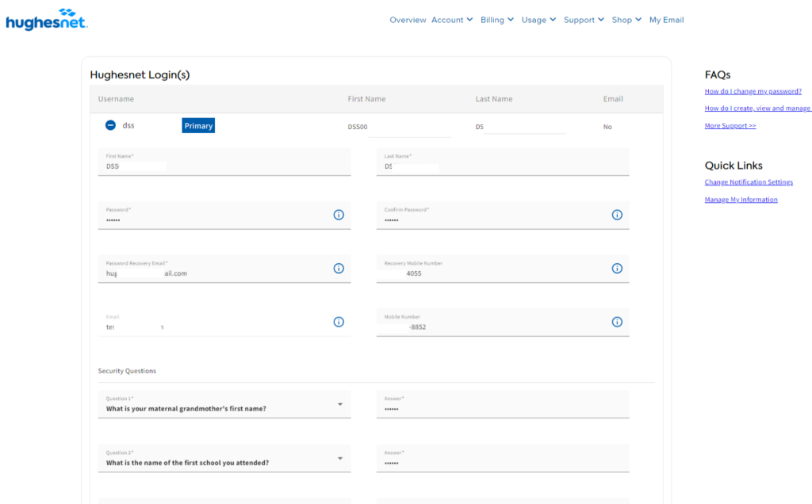Click info icon beside Mobile Number field
This screenshot has height=504, width=812.
tap(617, 322)
